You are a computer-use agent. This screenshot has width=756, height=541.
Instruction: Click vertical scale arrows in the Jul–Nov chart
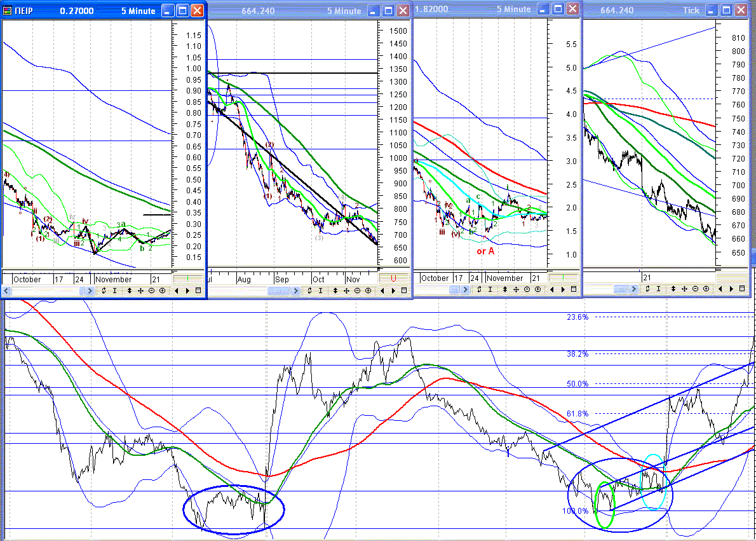335,291
